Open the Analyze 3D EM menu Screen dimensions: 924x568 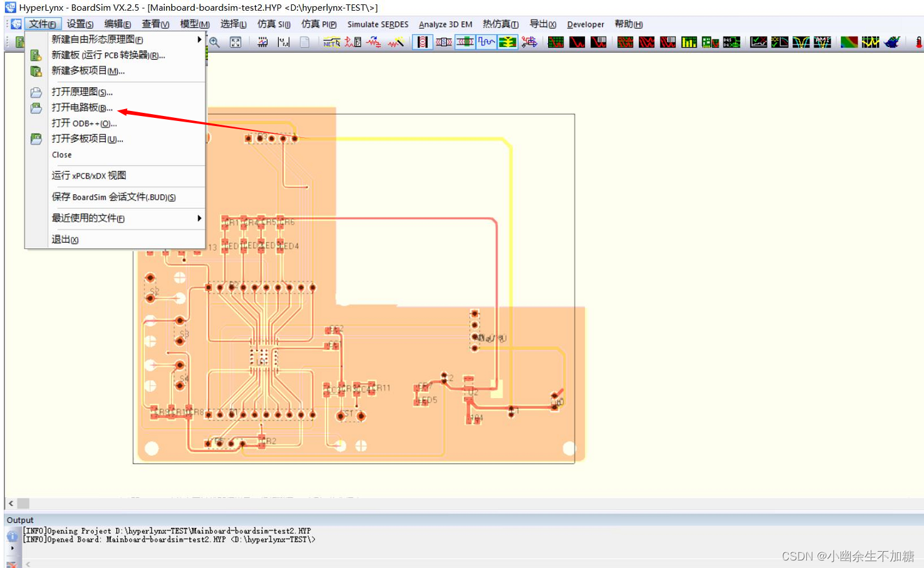(x=445, y=24)
